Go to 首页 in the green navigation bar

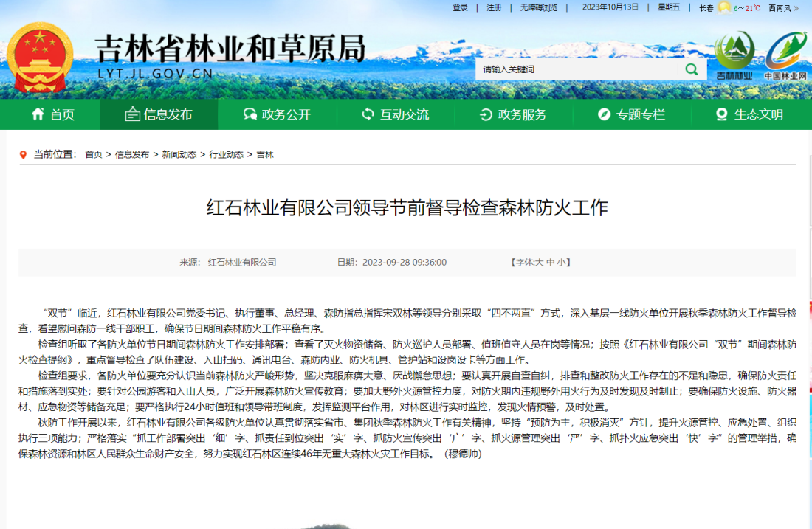pyautogui.click(x=53, y=114)
